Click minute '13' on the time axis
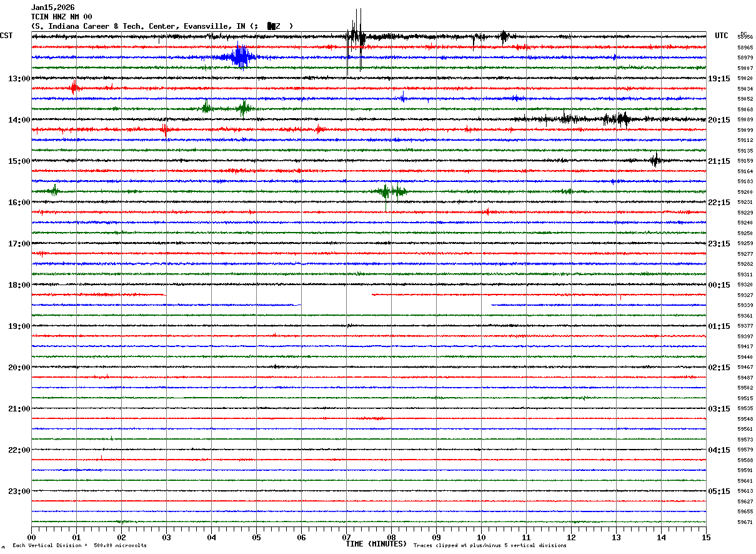 pos(616,537)
